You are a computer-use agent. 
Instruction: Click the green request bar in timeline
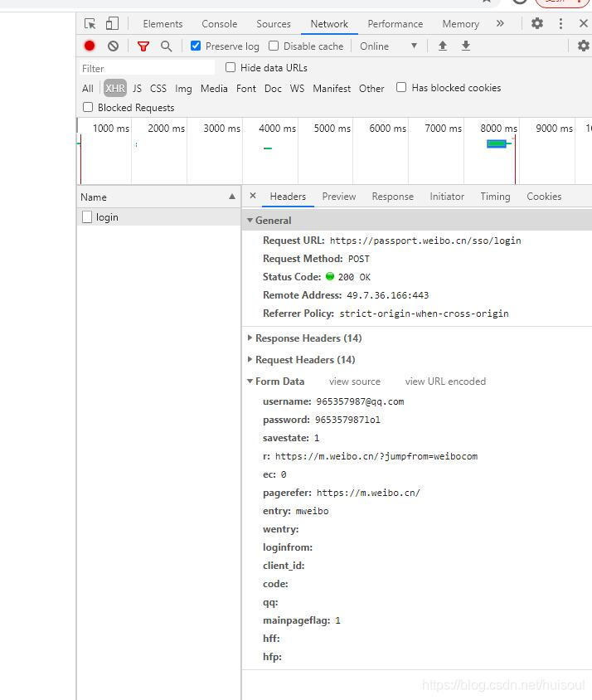point(496,144)
